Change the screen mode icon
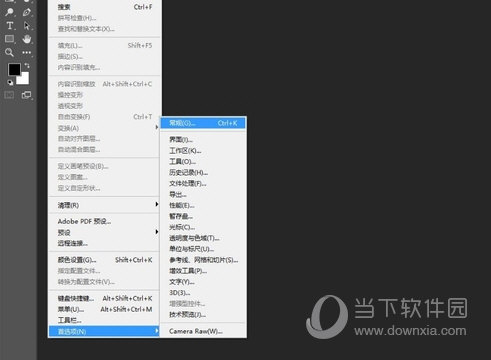 tap(26, 95)
